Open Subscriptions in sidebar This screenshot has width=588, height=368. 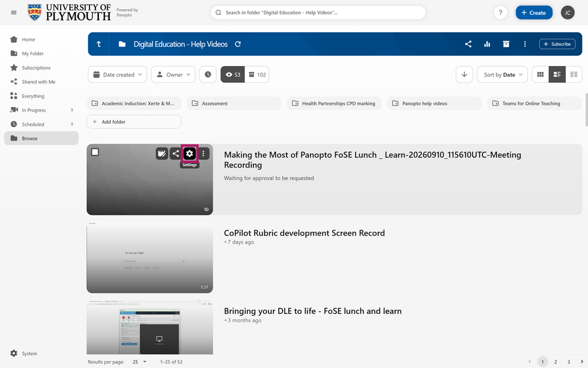pyautogui.click(x=41, y=68)
